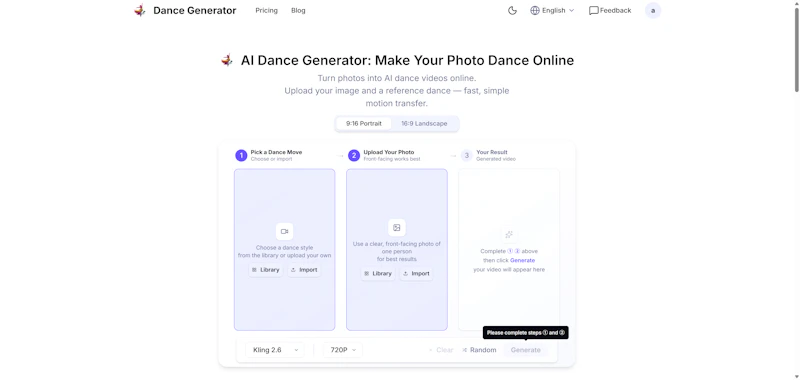Select the 9:16 Portrait tab
This screenshot has height=380, width=800.
363,123
